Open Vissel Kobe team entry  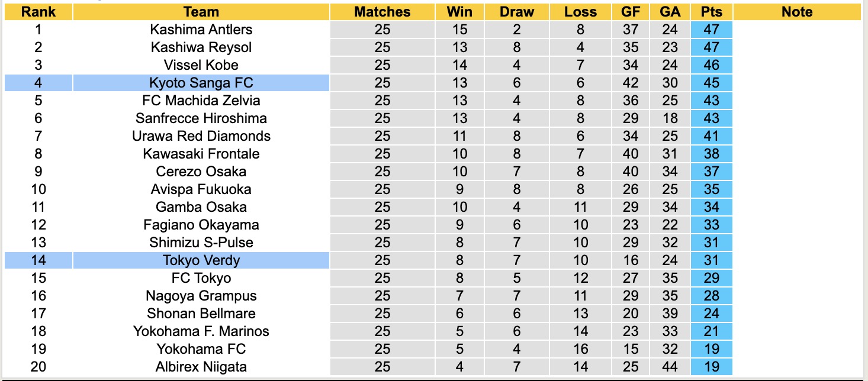201,65
